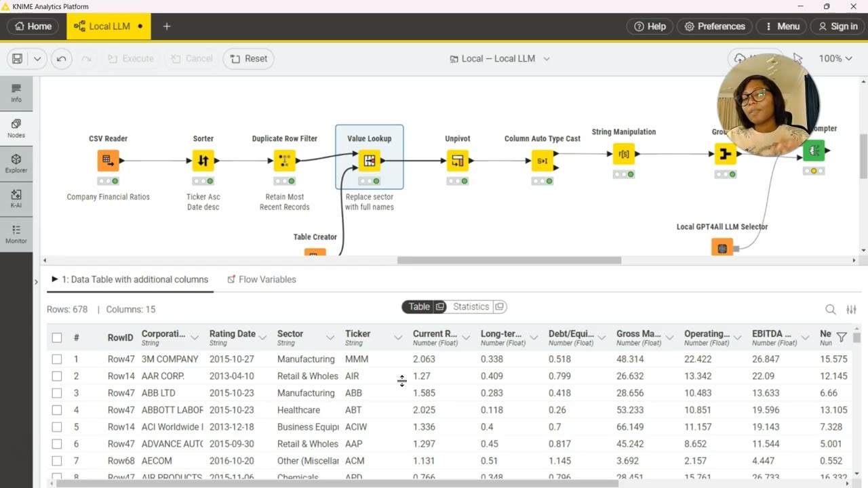Select the green prompter node
Screen dimensions: 868x488
pyautogui.click(x=814, y=150)
